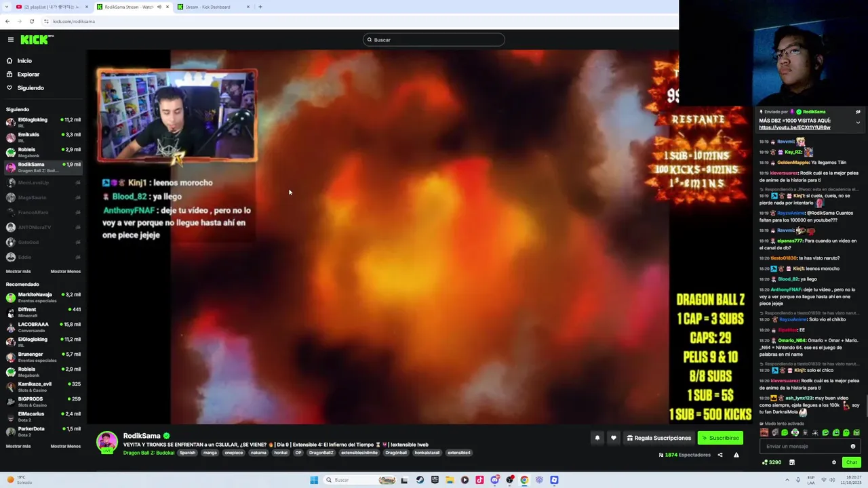The width and height of the screenshot is (868, 488).
Task: Open the chat shop store icon
Action: point(792,462)
